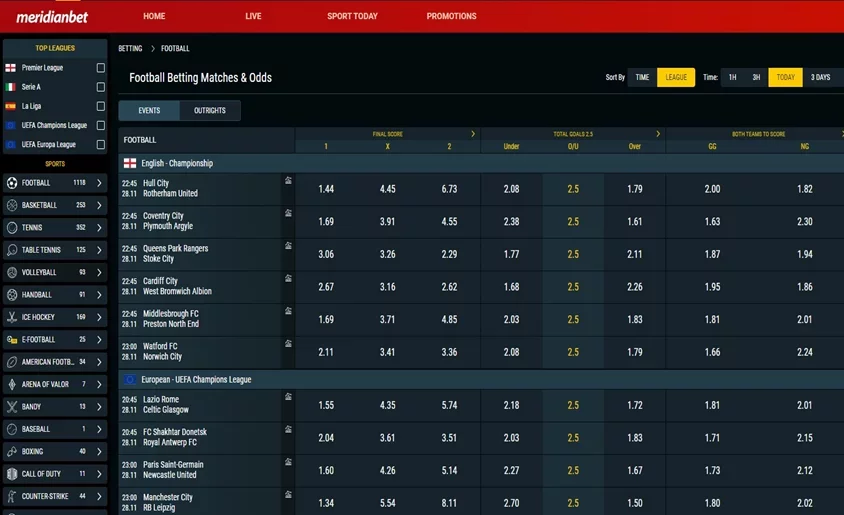
Task: Expand the Basketball sport chevron
Action: (x=99, y=205)
